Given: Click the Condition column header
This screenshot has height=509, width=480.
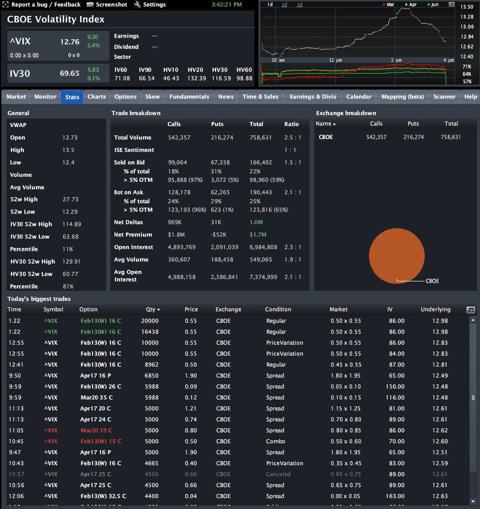Looking at the screenshot, I should [278, 309].
